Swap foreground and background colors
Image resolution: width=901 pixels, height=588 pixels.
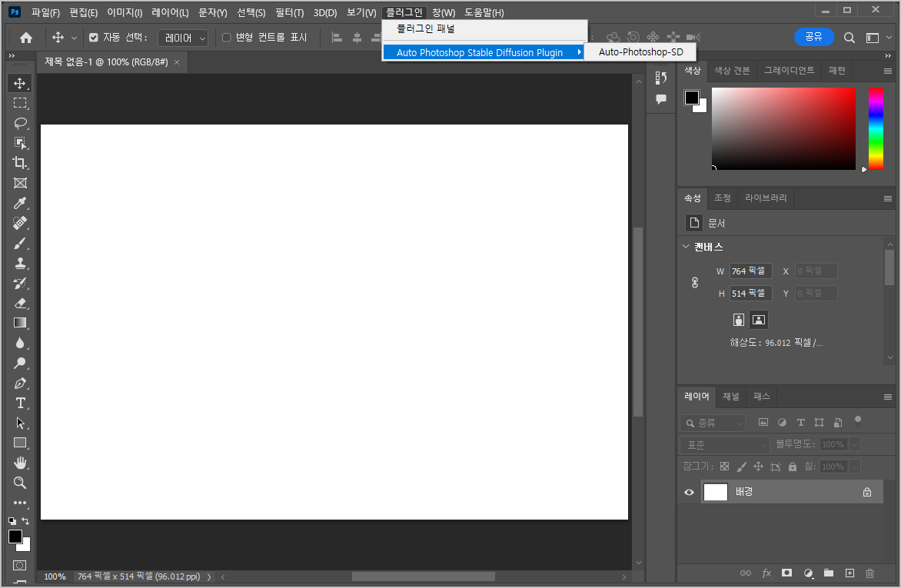pyautogui.click(x=25, y=521)
